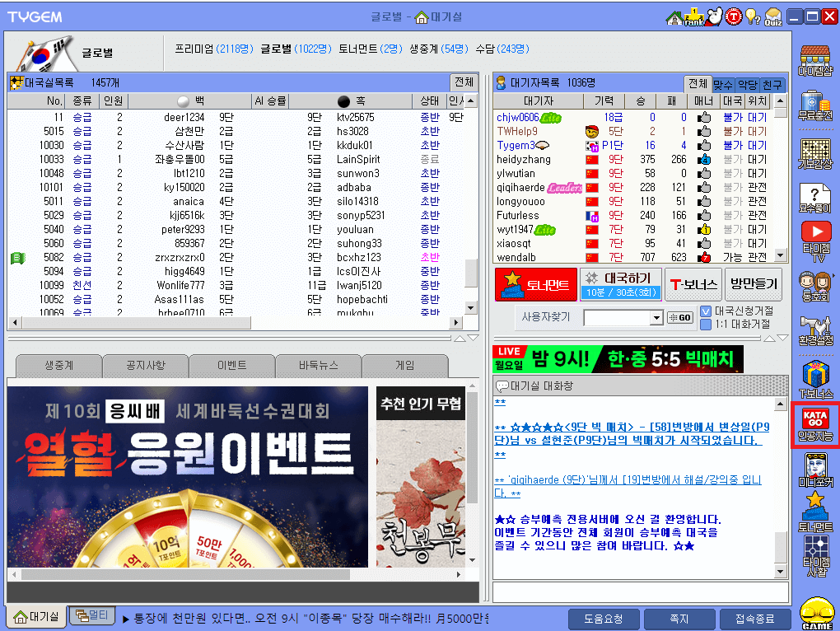The image size is (840, 631).
Task: Open the 무료충전 free charge icon
Action: click(815, 105)
